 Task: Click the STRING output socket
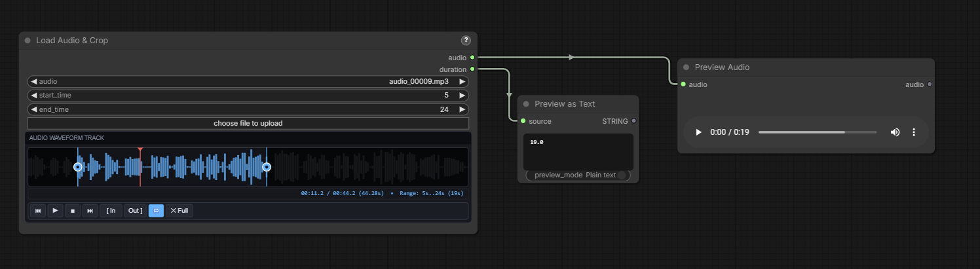point(633,121)
